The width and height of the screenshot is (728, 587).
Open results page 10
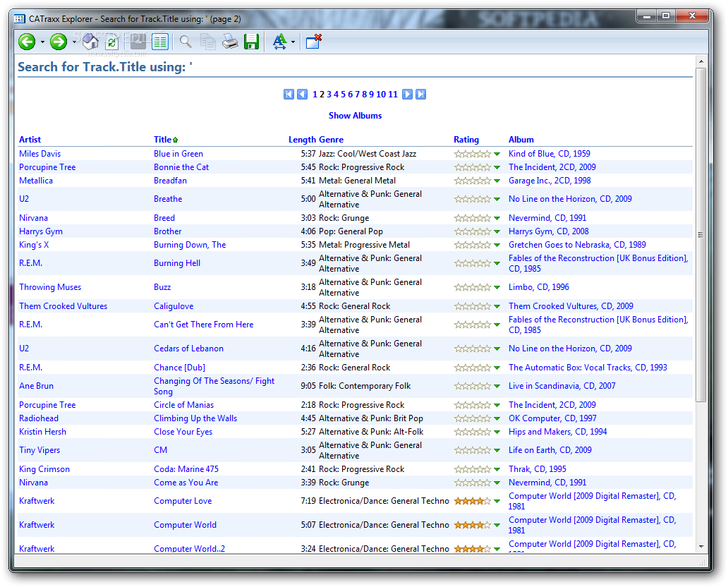pos(381,95)
